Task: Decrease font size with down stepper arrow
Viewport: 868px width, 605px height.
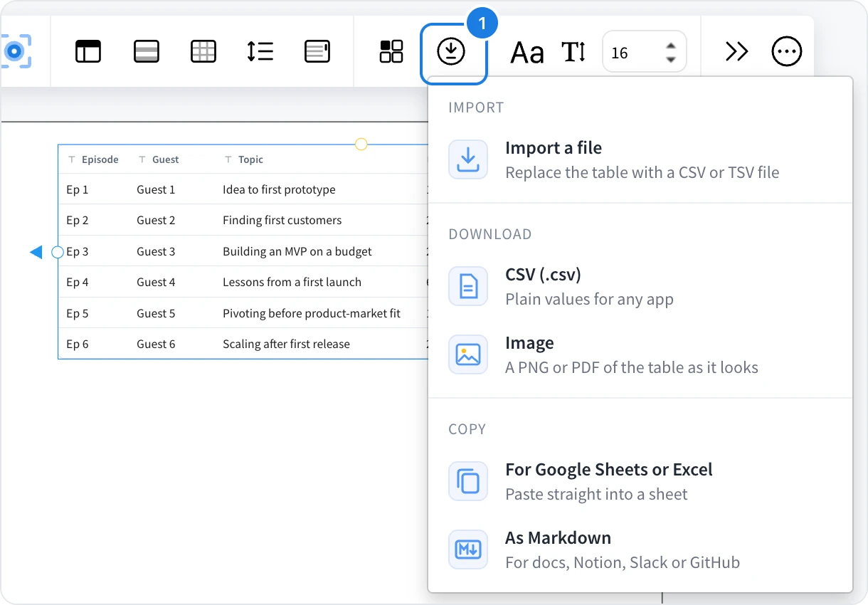Action: (x=671, y=59)
